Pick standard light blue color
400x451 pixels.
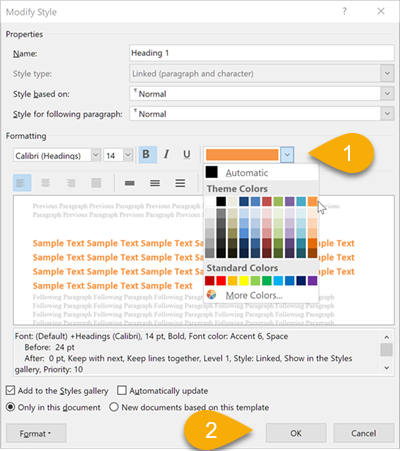tap(278, 281)
